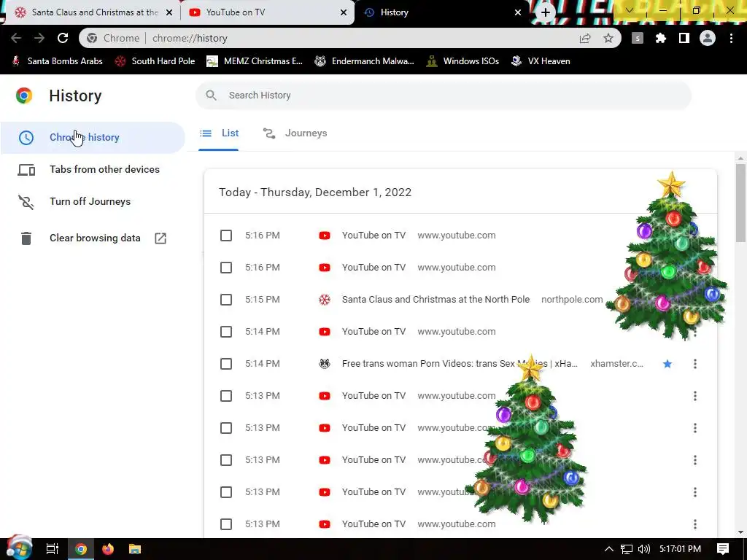Check the 5:14 PM YouTube on TV entry
747x560 pixels.
[226, 332]
